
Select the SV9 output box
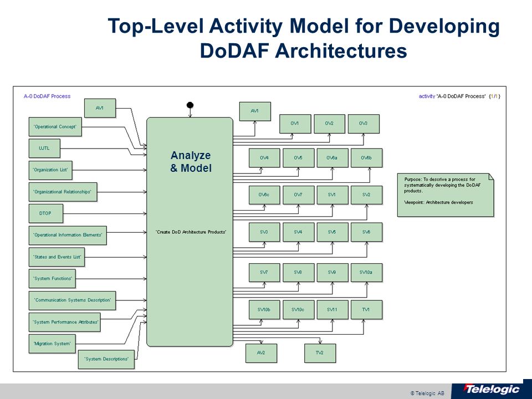[332, 273]
